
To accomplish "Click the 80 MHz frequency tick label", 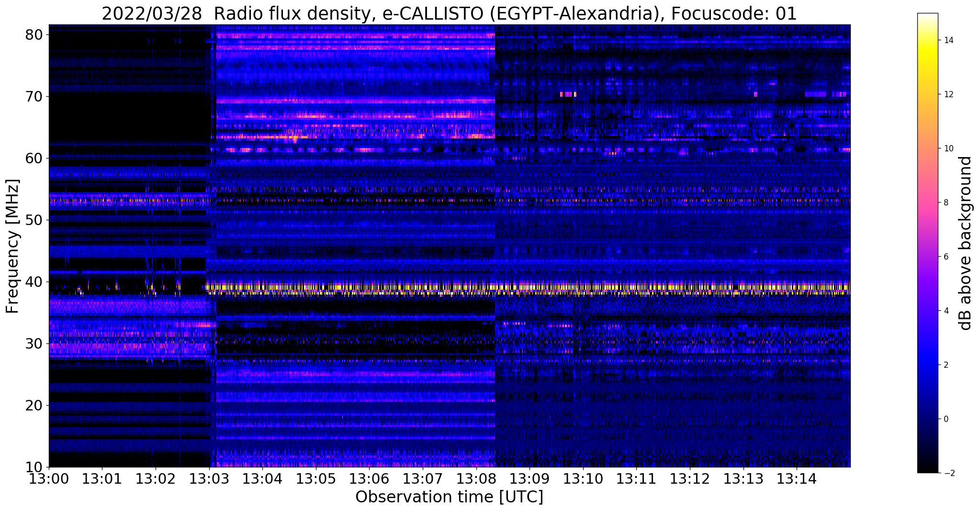I will 34,34.
